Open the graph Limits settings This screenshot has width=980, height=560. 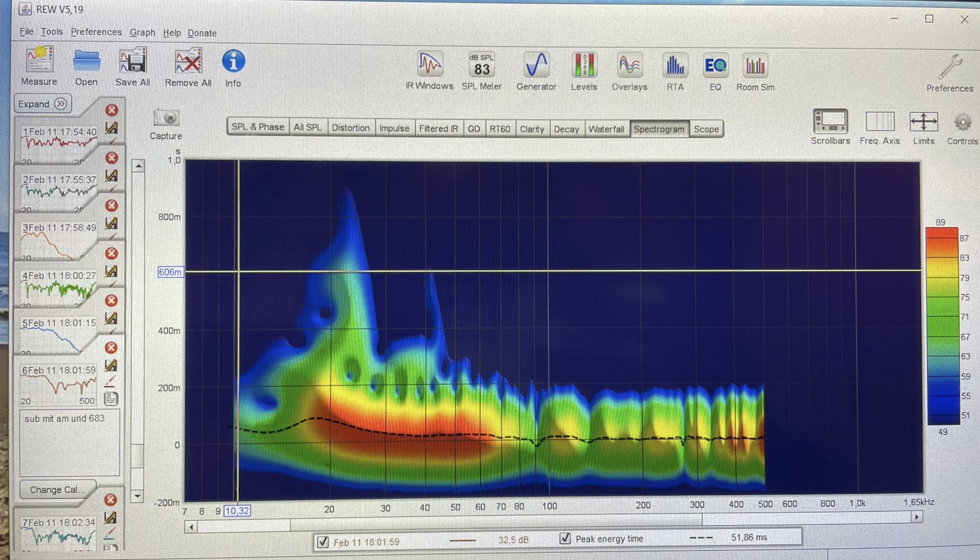coord(923,122)
